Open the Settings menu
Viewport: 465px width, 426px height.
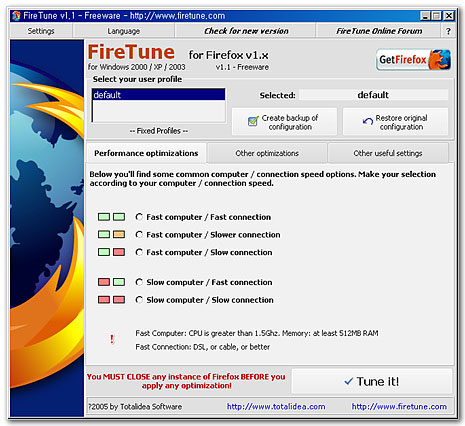pyautogui.click(x=41, y=31)
